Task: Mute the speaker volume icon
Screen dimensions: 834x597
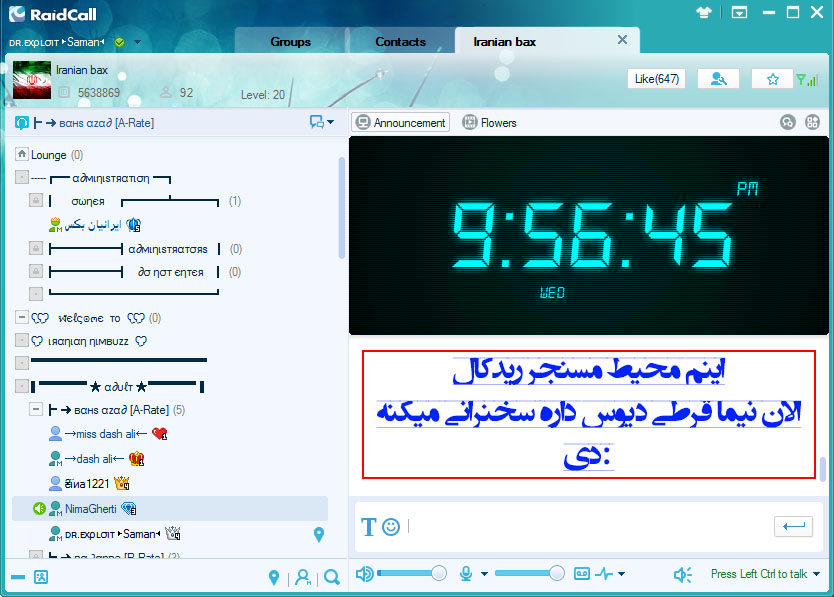Action: (364, 574)
